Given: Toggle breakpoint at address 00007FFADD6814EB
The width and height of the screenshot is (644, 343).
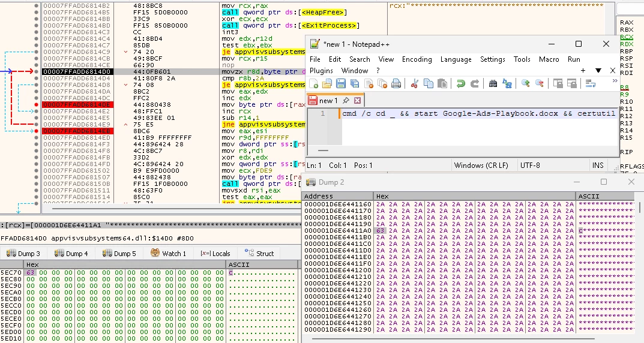Looking at the screenshot, I should tap(37, 131).
